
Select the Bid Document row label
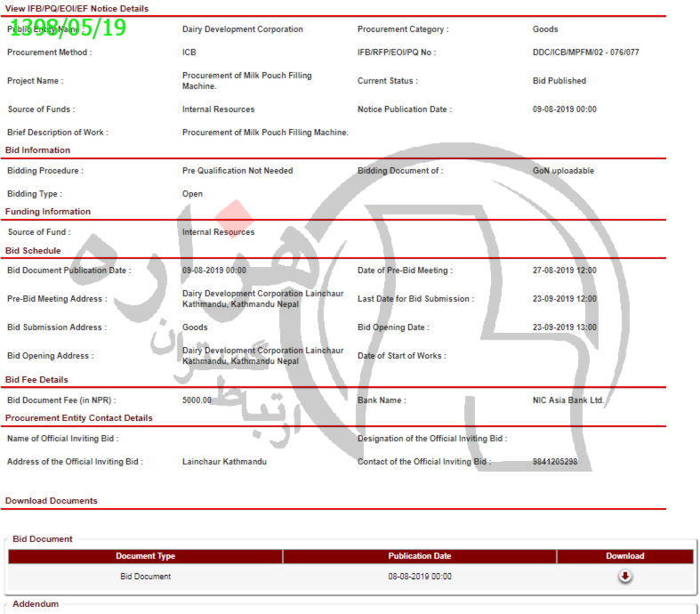click(x=145, y=577)
